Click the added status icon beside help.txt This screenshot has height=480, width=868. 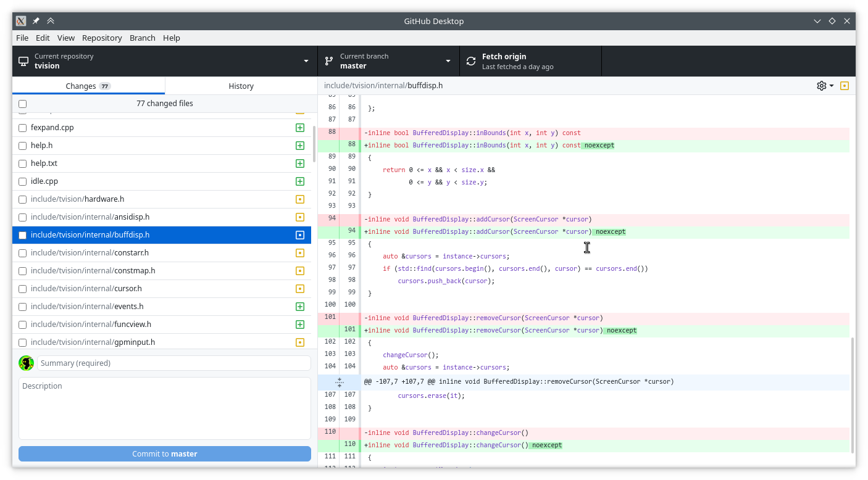(x=300, y=163)
